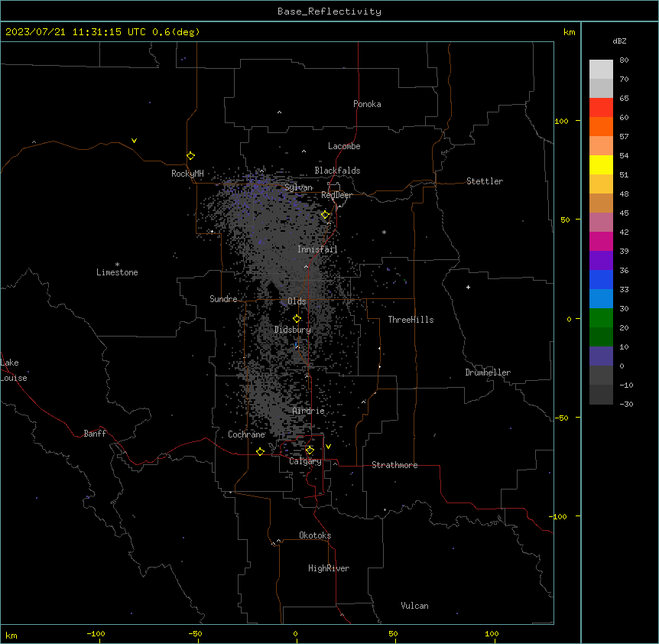Click the Didsbury town label
Image resolution: width=659 pixels, height=644 pixels.
coord(293,330)
